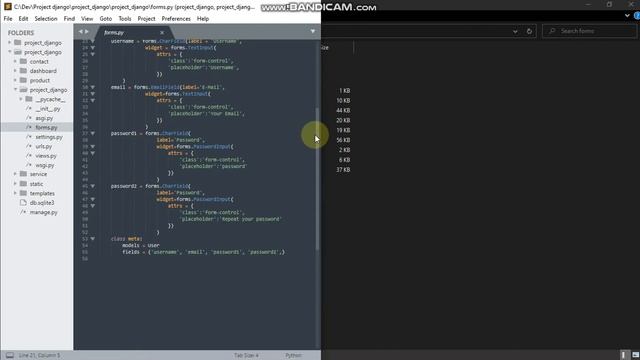Open __init__.py in the sidebar
This screenshot has height=360, width=640.
click(48, 109)
